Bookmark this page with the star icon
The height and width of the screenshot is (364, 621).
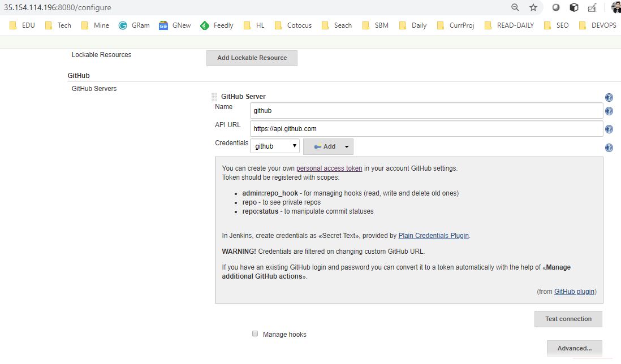click(533, 7)
